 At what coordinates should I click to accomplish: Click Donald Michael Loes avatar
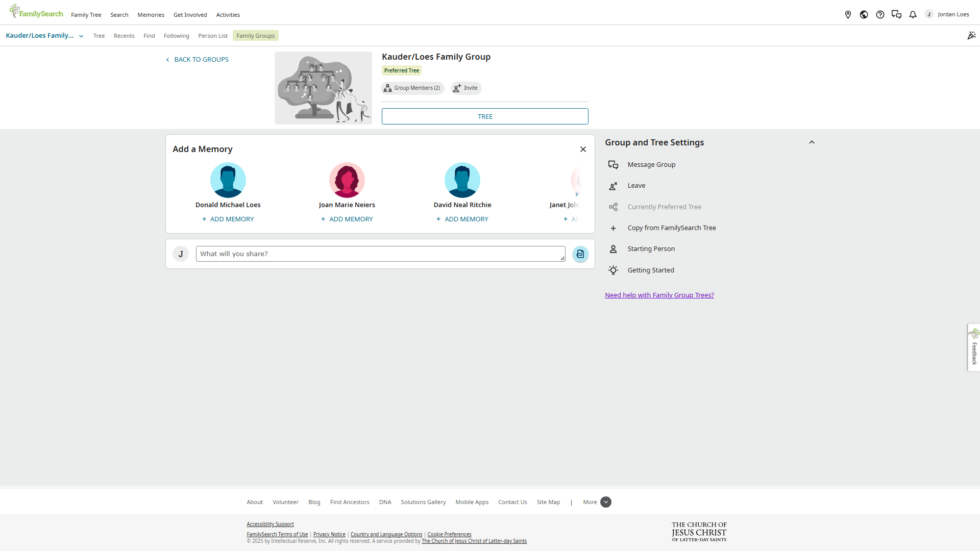[228, 180]
